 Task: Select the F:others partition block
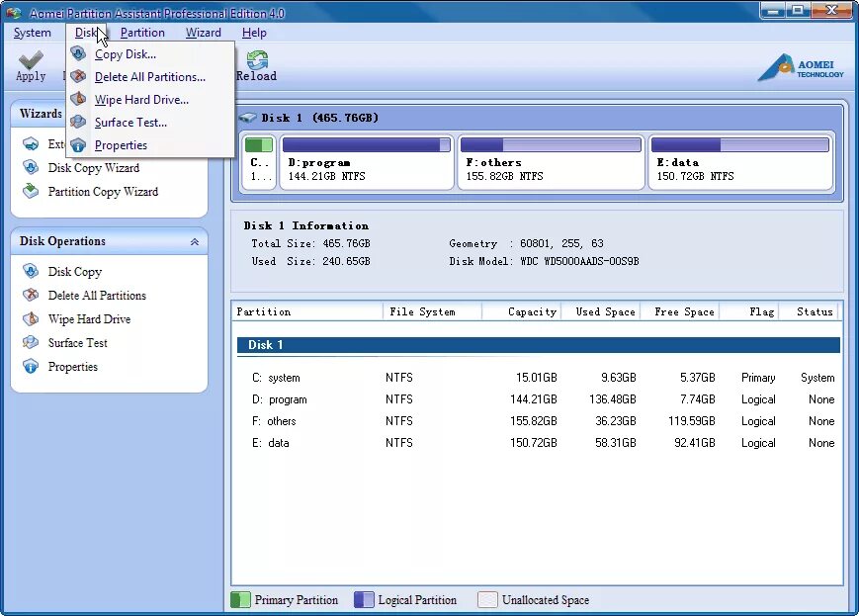pos(551,162)
